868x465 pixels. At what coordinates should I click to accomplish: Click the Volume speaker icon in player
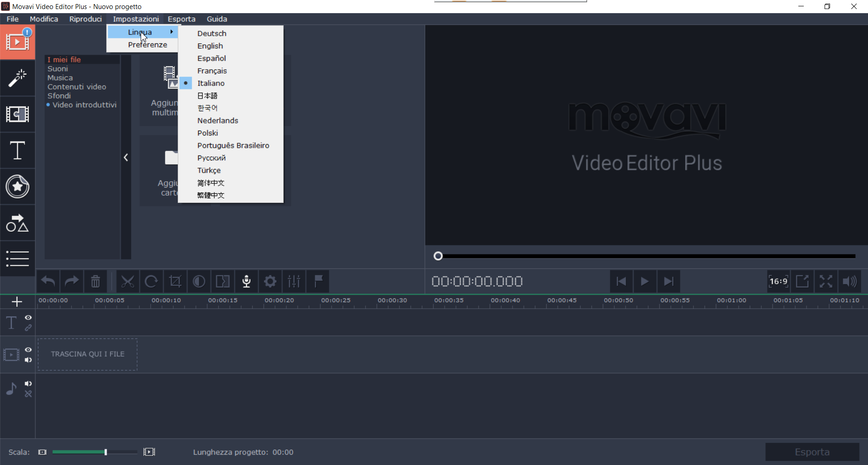(850, 282)
